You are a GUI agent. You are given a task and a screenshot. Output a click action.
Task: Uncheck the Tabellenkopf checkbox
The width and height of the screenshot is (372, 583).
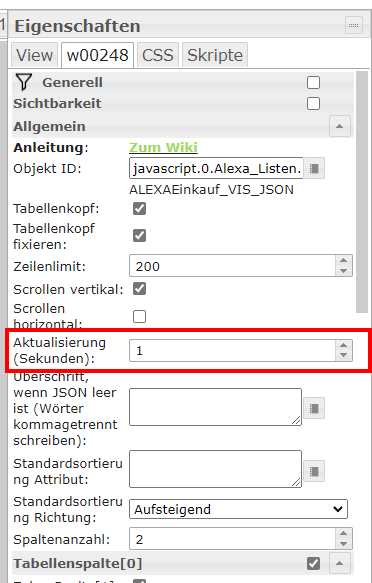tap(139, 209)
